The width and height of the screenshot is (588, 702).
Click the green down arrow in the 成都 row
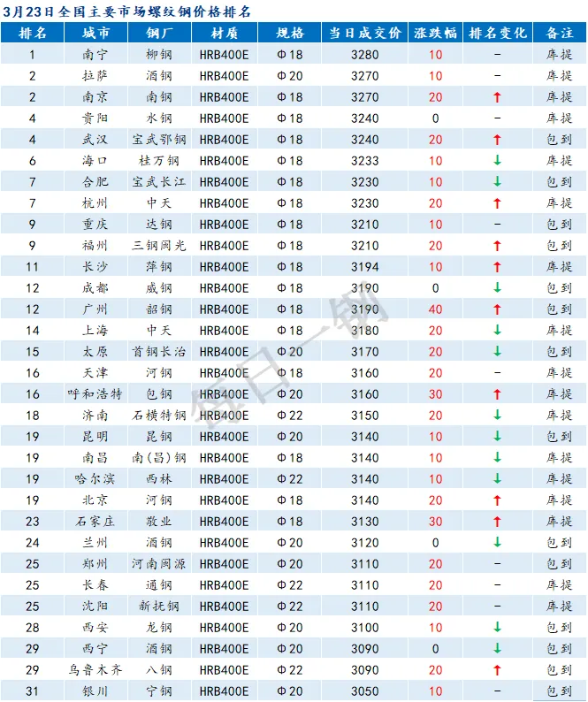pyautogui.click(x=497, y=288)
